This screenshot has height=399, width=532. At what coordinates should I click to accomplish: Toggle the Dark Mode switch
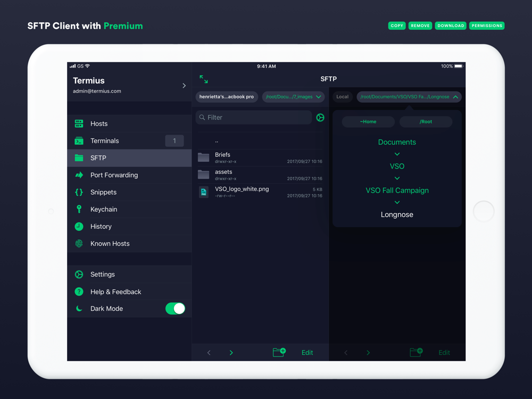coord(175,309)
